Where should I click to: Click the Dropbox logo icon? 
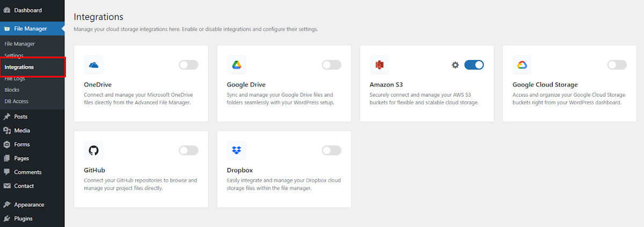click(x=237, y=150)
